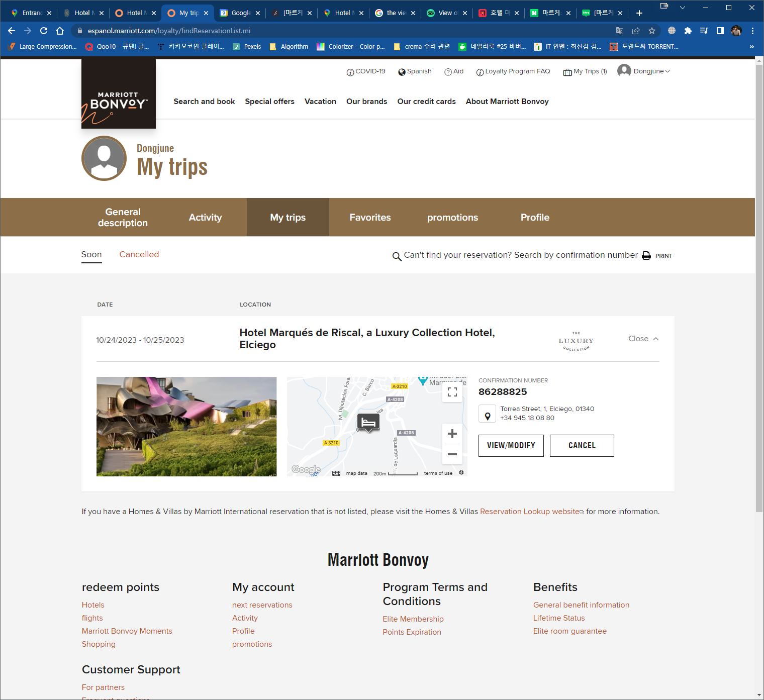Viewport: 764px width, 700px height.
Task: Open Marriott Bonvoy Moments footer link
Action: pos(127,631)
